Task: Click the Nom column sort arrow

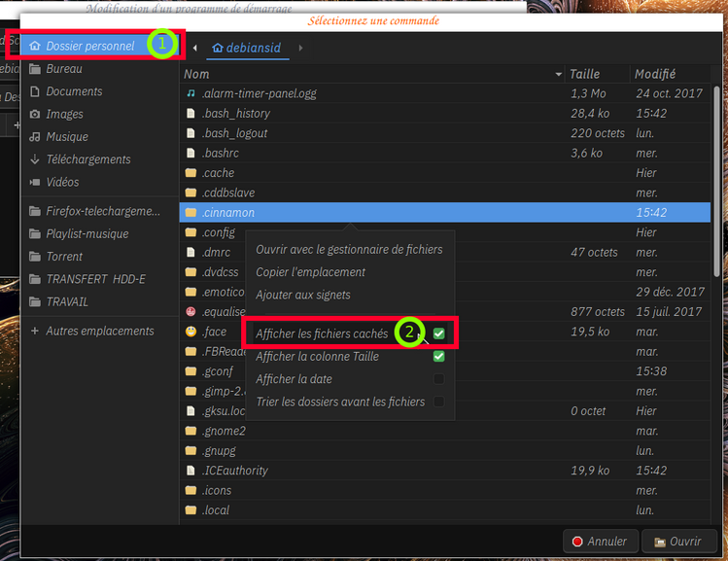Action: 558,75
